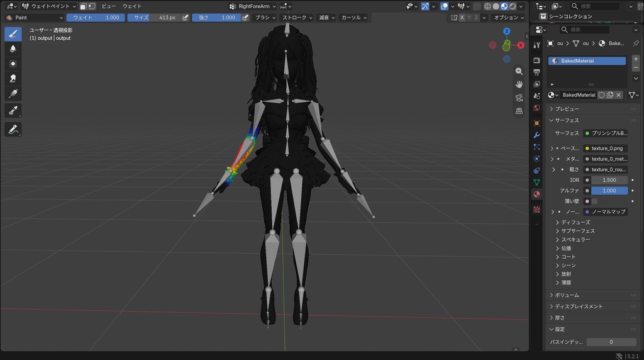Open the 減衰 falloff dropdown

point(327,18)
